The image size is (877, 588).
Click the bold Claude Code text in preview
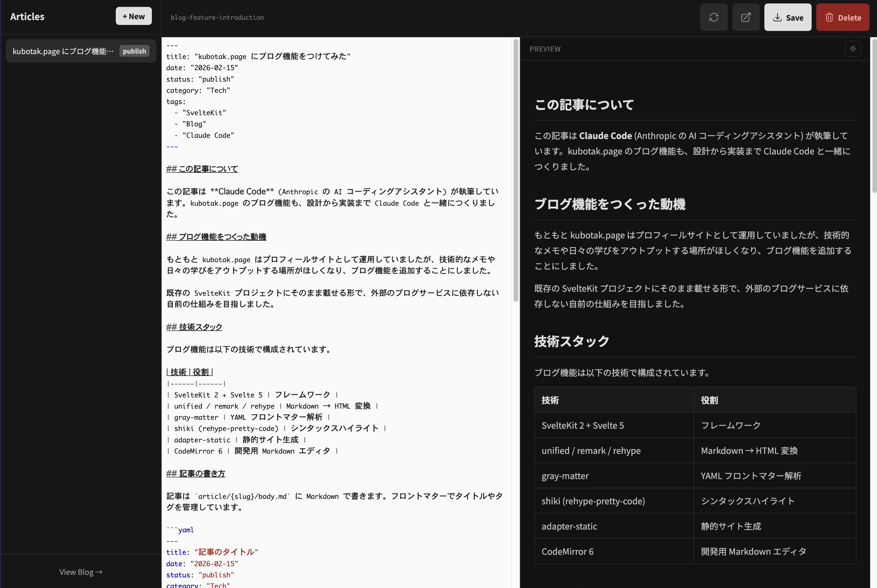pyautogui.click(x=605, y=135)
